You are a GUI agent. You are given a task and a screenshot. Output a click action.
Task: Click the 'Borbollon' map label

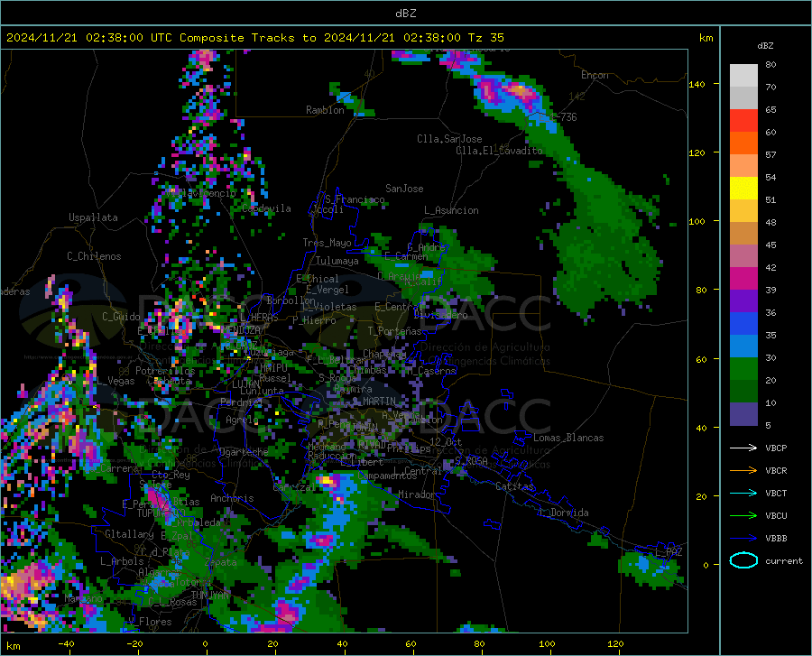click(x=291, y=300)
